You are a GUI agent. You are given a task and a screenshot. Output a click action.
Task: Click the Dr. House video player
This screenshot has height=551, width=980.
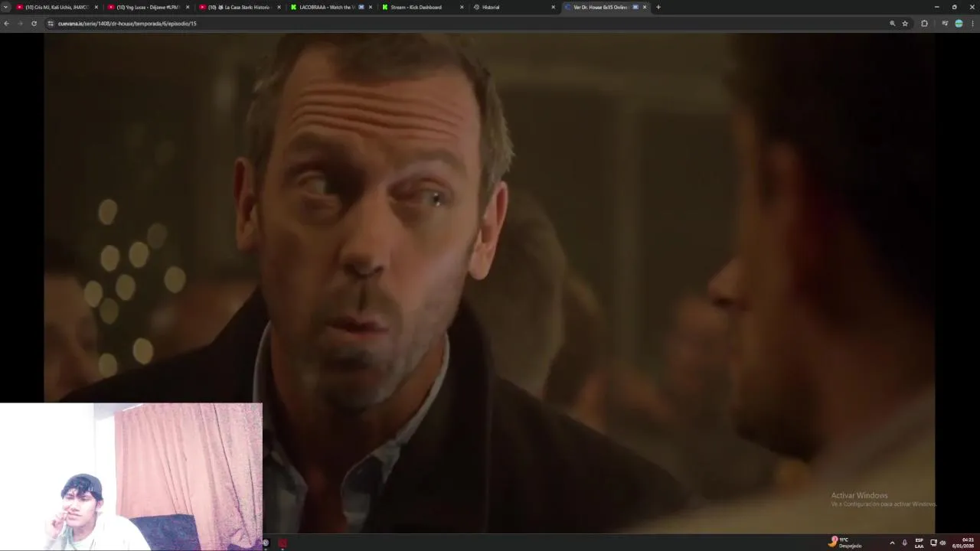click(x=490, y=282)
